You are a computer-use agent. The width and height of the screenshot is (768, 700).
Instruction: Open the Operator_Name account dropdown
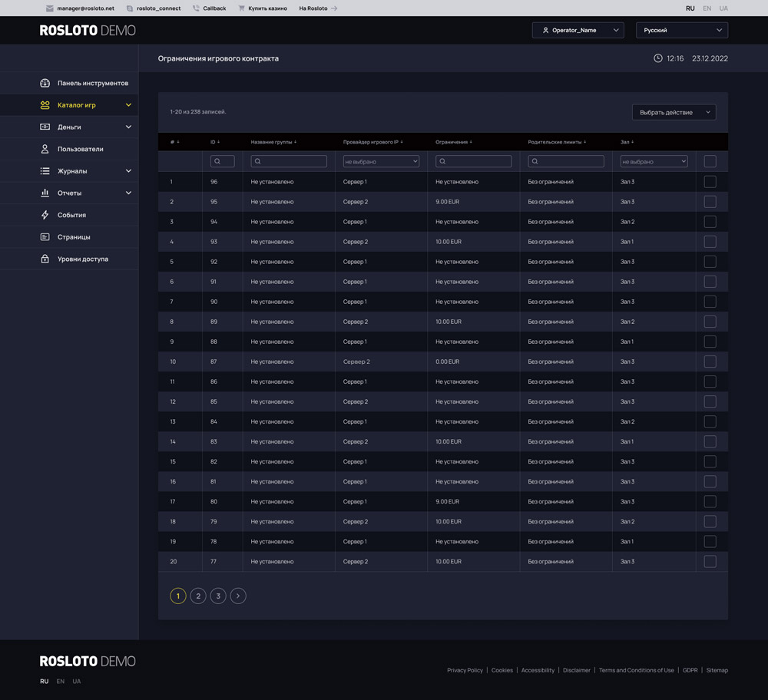(x=578, y=30)
